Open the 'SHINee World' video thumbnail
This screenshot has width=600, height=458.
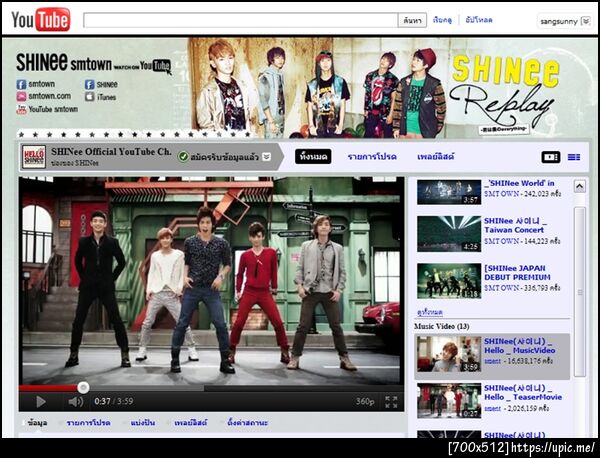[x=449, y=192]
